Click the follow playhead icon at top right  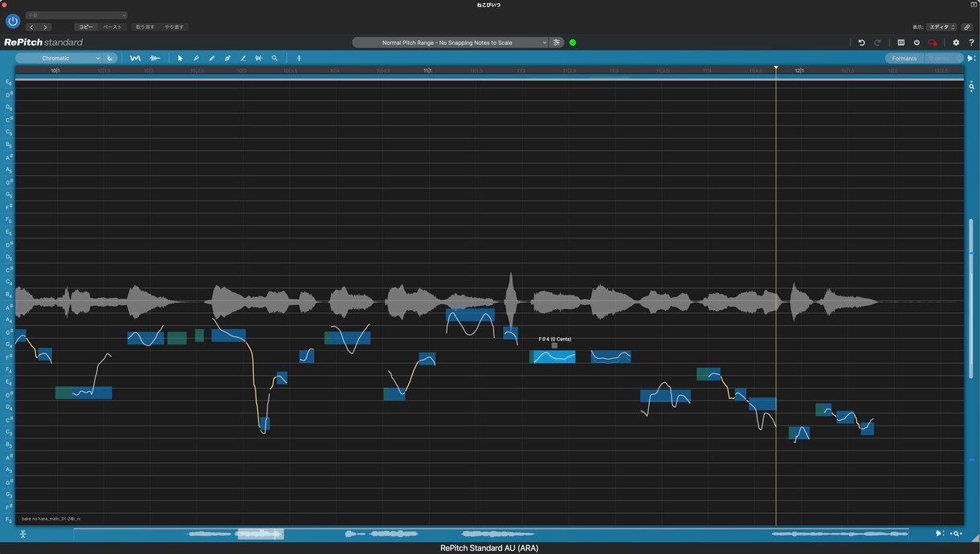pos(971,58)
